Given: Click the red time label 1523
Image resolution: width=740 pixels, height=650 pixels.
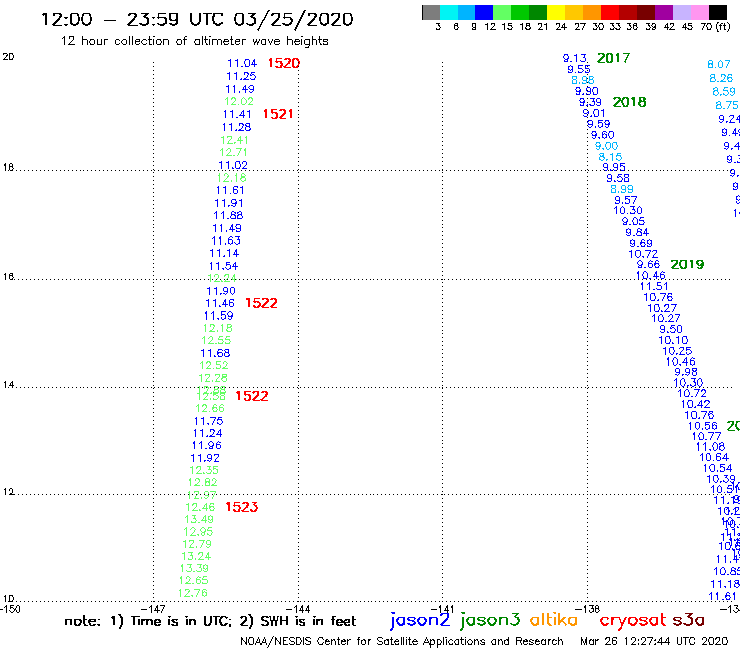Looking at the screenshot, I should click(242, 507).
